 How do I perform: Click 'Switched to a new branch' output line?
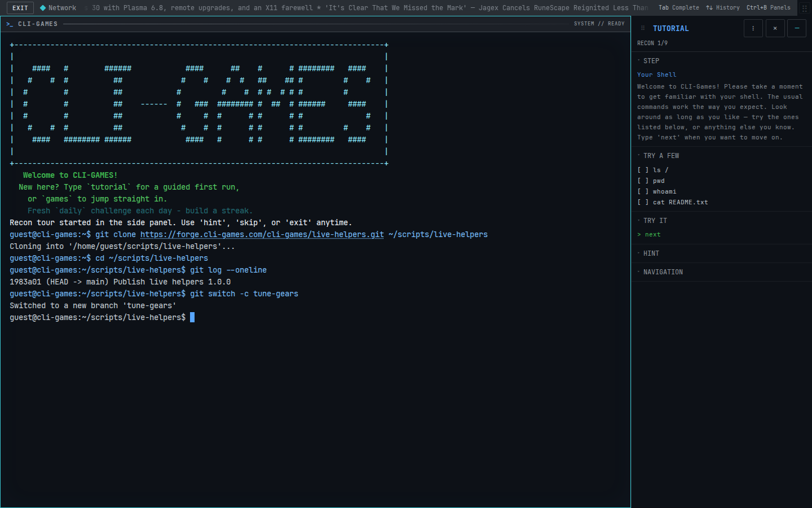(93, 306)
